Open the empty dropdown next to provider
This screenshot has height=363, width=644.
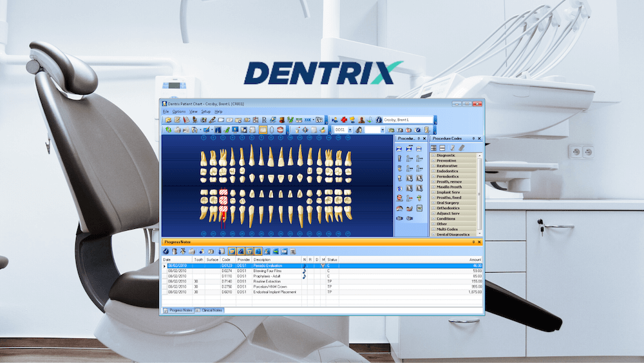click(x=383, y=130)
